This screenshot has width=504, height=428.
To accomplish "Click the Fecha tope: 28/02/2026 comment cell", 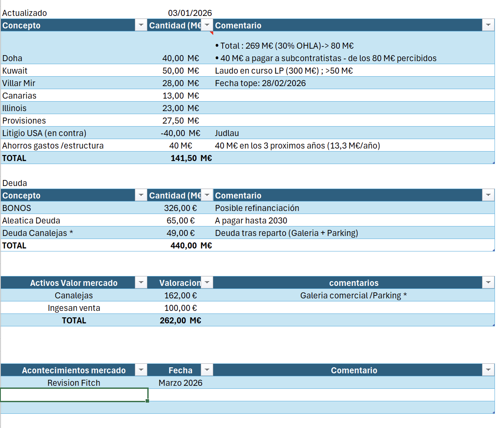I will pos(353,83).
